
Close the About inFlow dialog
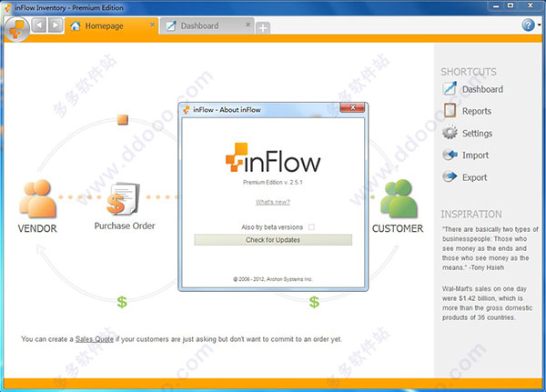352,107
